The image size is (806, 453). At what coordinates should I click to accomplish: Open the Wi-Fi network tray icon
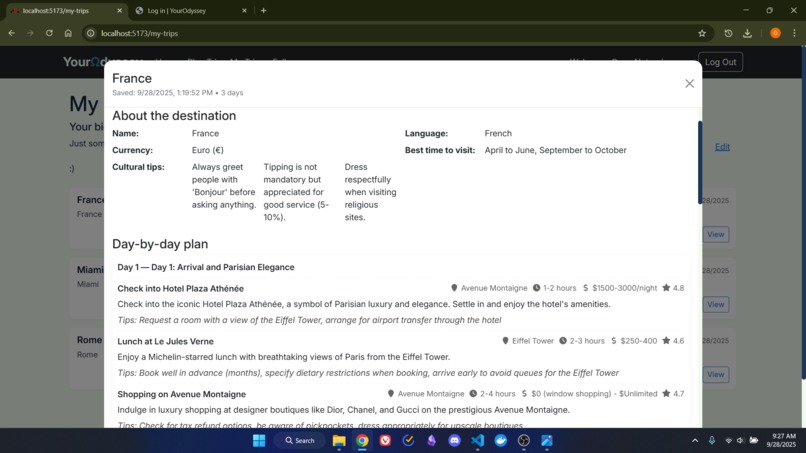click(x=728, y=441)
